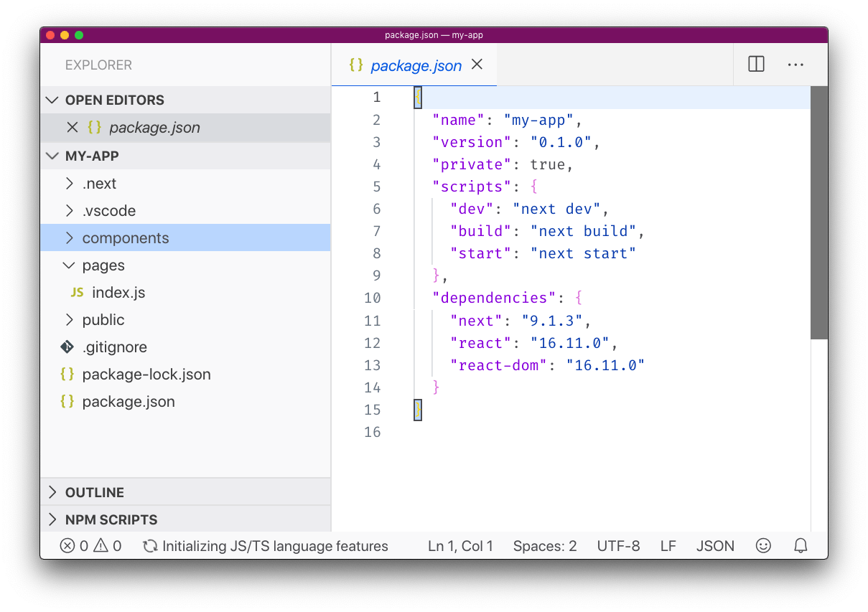This screenshot has width=868, height=612.
Task: Switch to the package.json editor tab
Action: (415, 65)
